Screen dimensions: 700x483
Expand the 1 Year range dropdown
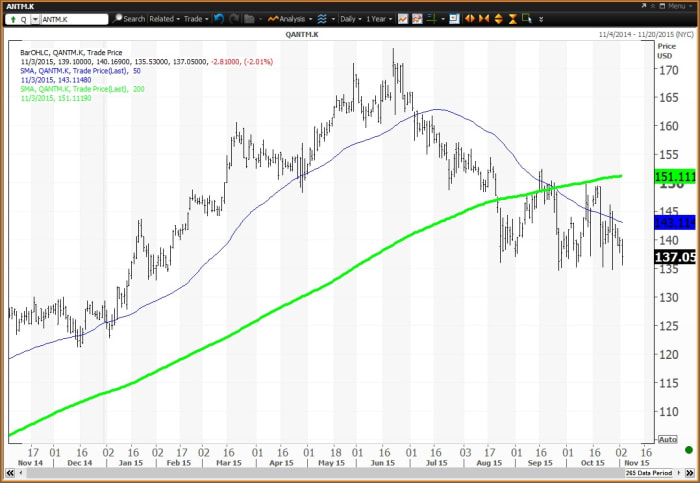pos(381,18)
